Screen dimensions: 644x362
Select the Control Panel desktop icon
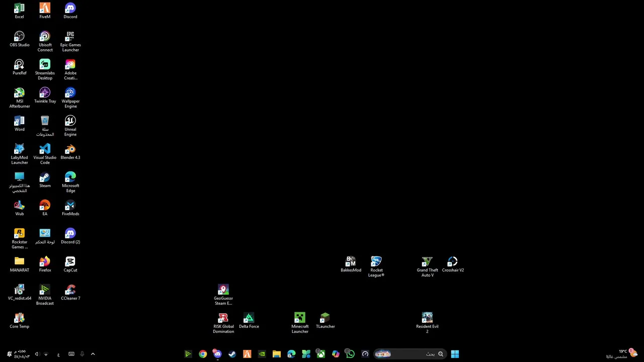click(x=45, y=236)
